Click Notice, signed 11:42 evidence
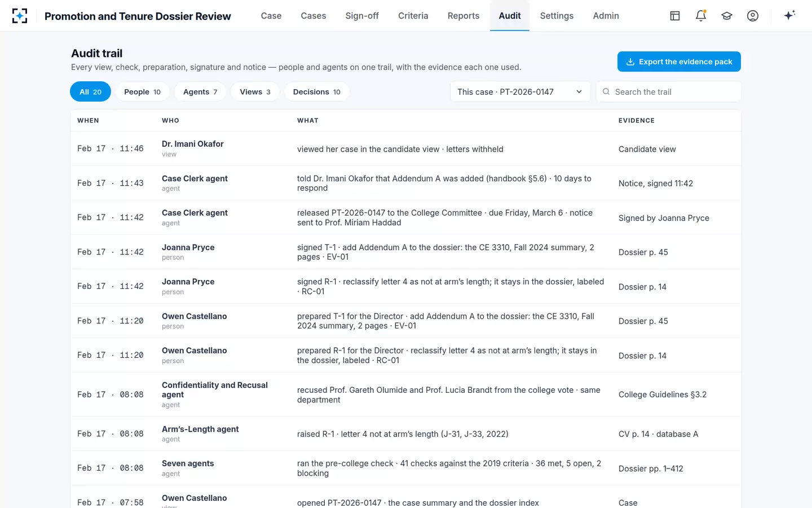Viewport: 812px width, 508px height. coord(656,183)
